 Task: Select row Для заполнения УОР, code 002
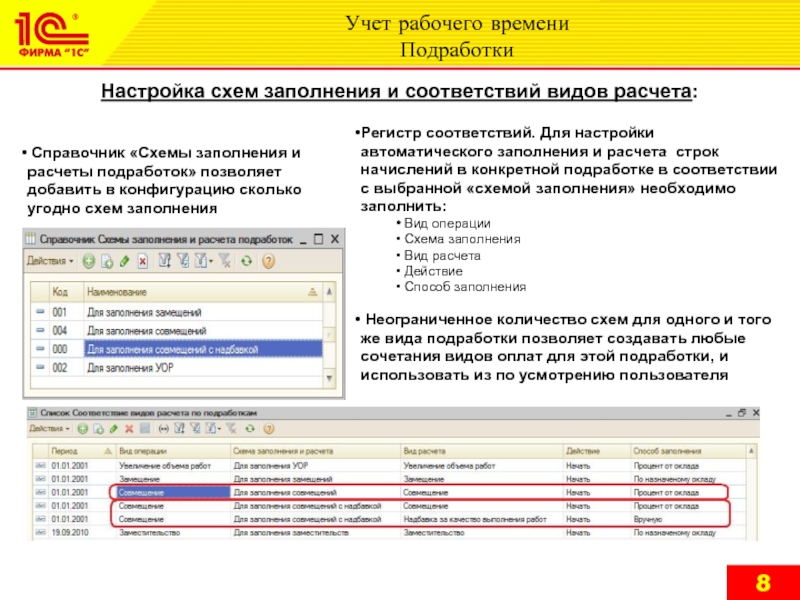(177, 368)
